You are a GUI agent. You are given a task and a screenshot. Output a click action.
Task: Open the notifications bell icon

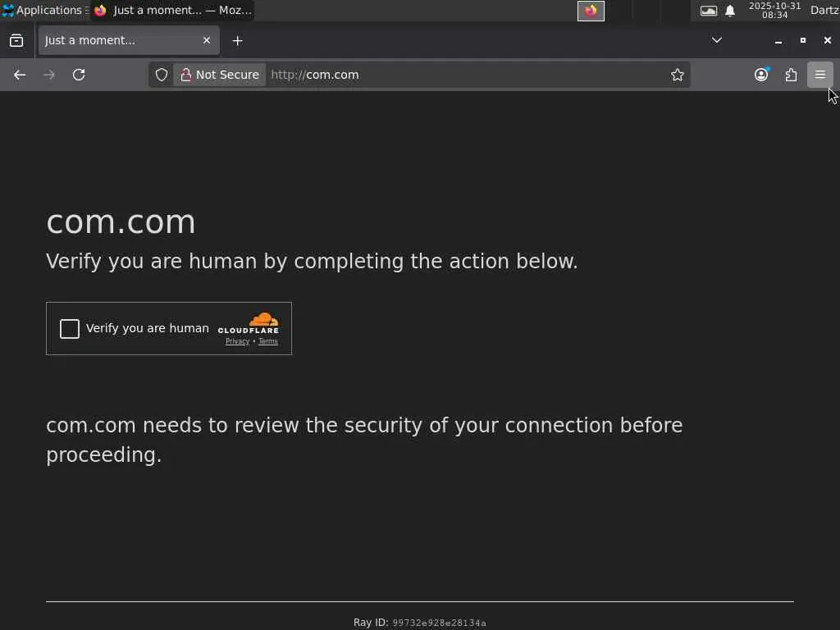coord(729,11)
